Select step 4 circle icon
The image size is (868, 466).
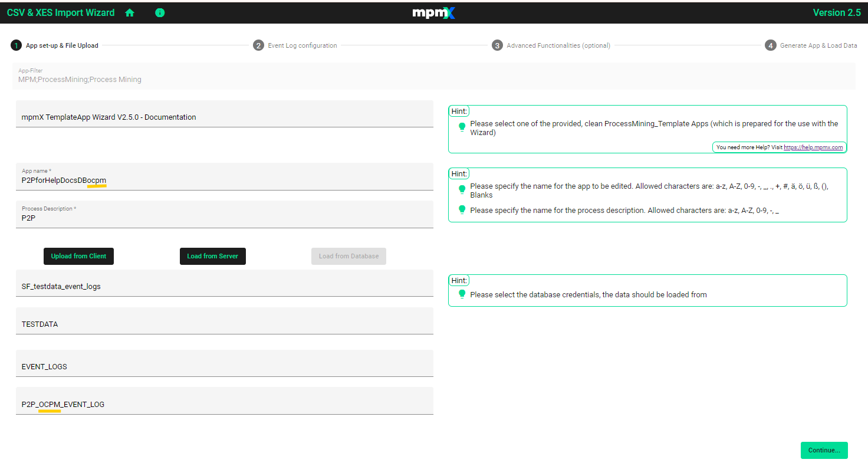click(x=770, y=45)
